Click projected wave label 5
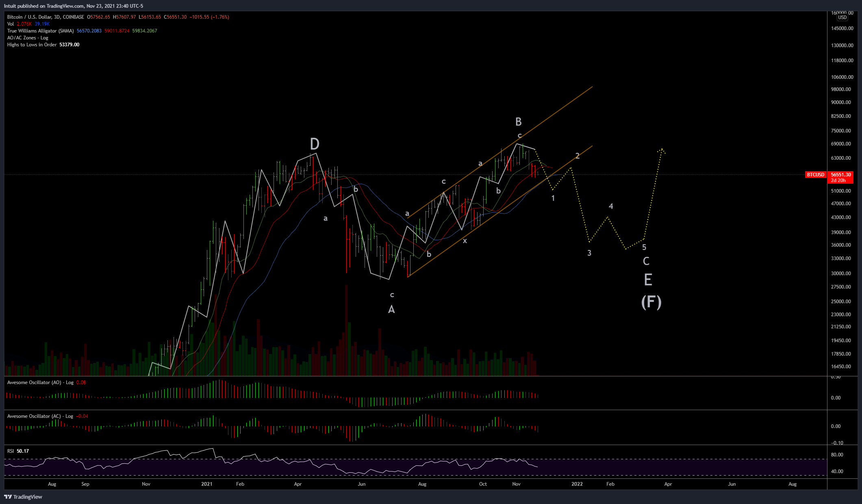862x504 pixels. [644, 248]
